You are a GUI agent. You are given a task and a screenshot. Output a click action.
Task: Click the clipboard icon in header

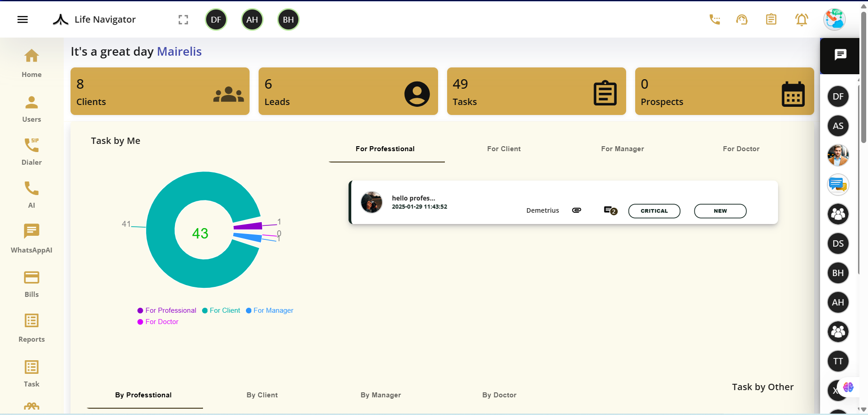[771, 19]
